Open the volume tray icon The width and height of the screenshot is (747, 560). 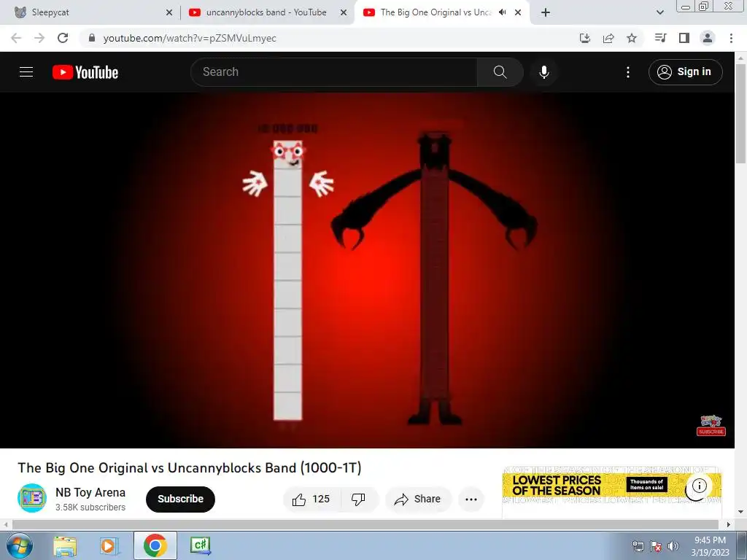[x=673, y=546]
